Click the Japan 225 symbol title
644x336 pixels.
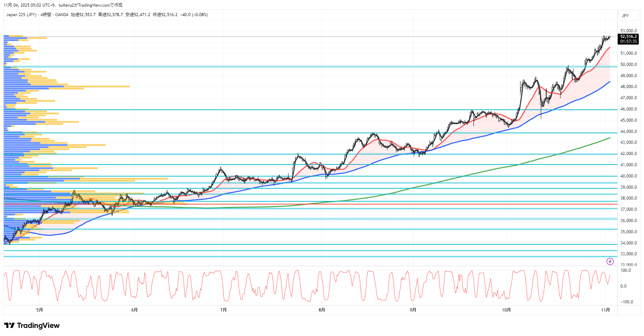pyautogui.click(x=21, y=15)
